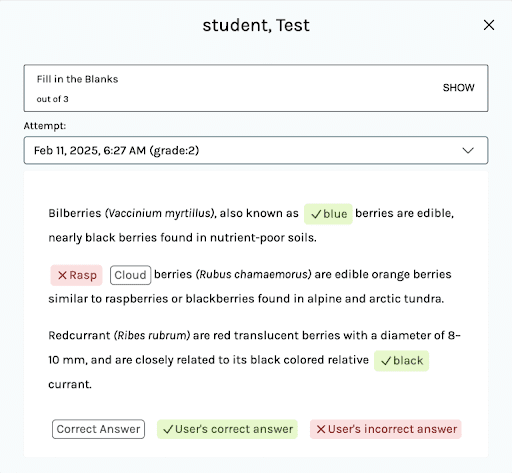
Task: Click the Attempt label
Action: pos(45,126)
